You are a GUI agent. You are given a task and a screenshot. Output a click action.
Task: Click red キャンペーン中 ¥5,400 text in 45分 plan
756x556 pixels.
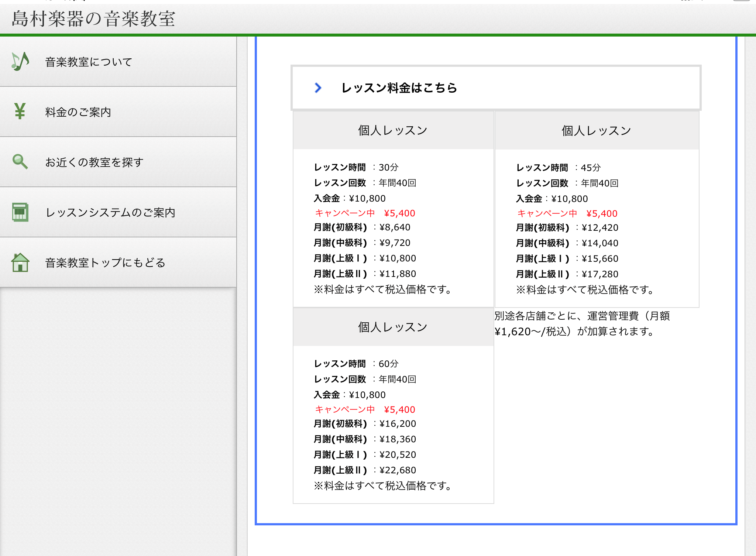click(567, 213)
